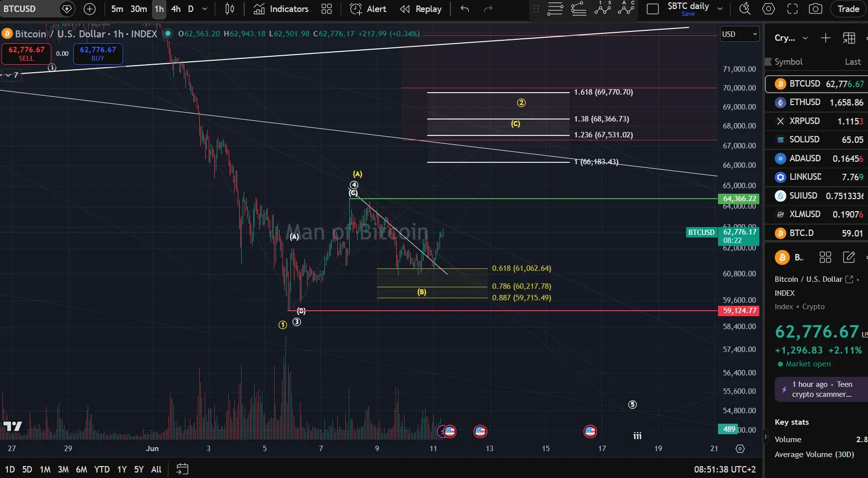Viewport: 868px width, 478px height.
Task: Open the quick search icon
Action: 745,9
